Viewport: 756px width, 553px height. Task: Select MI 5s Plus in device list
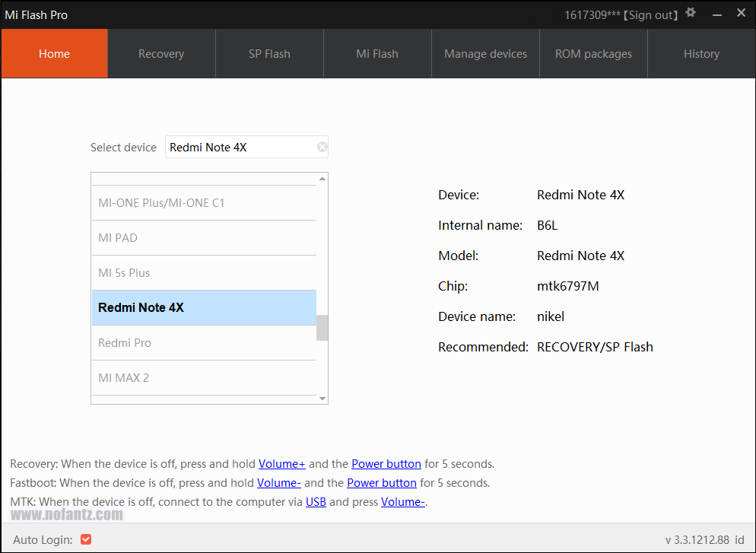click(x=204, y=273)
